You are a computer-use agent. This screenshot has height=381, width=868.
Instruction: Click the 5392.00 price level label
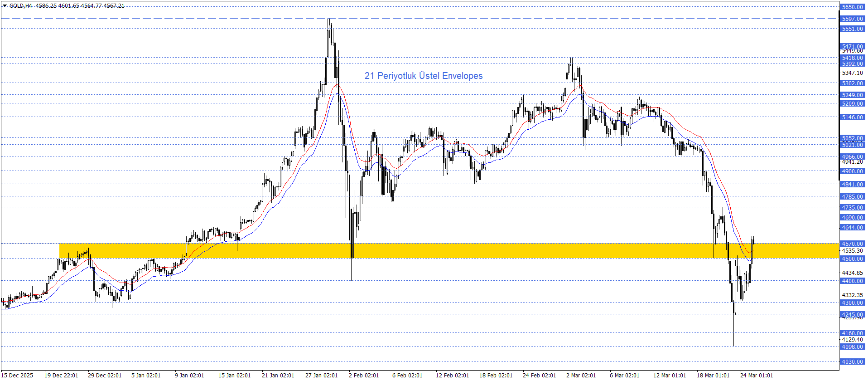[x=852, y=64]
